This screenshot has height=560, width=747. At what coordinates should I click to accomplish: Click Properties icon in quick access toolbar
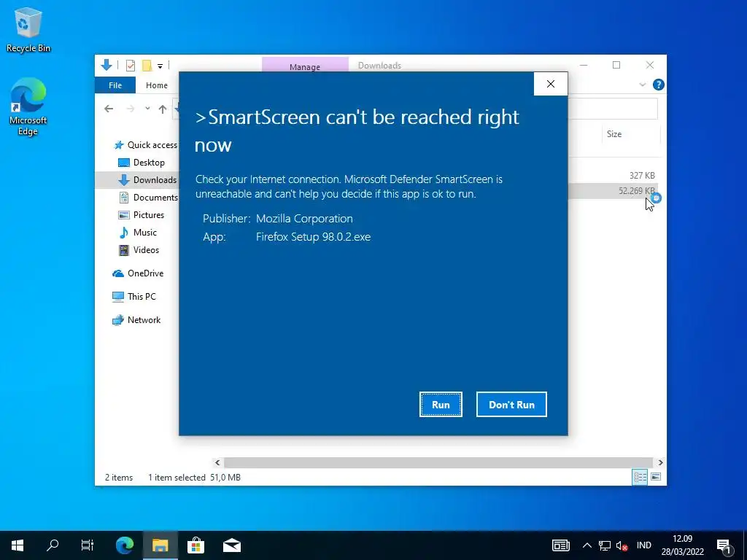(x=130, y=65)
